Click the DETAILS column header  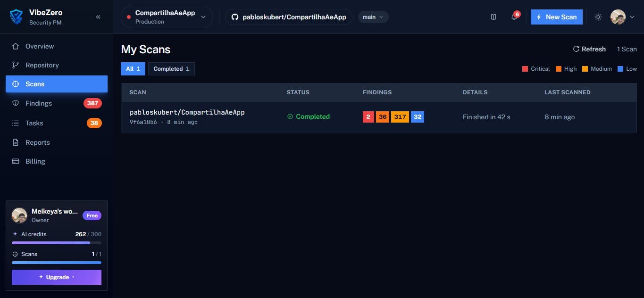tap(475, 92)
